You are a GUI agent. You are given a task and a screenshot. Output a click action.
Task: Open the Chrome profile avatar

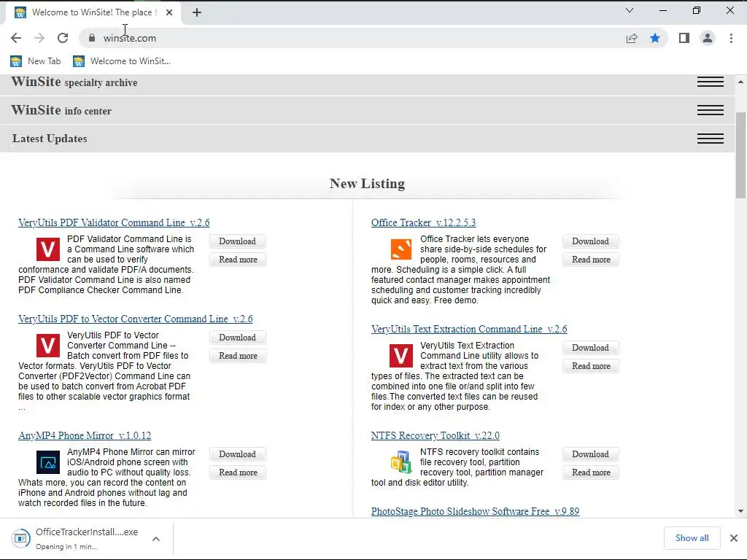pyautogui.click(x=708, y=38)
